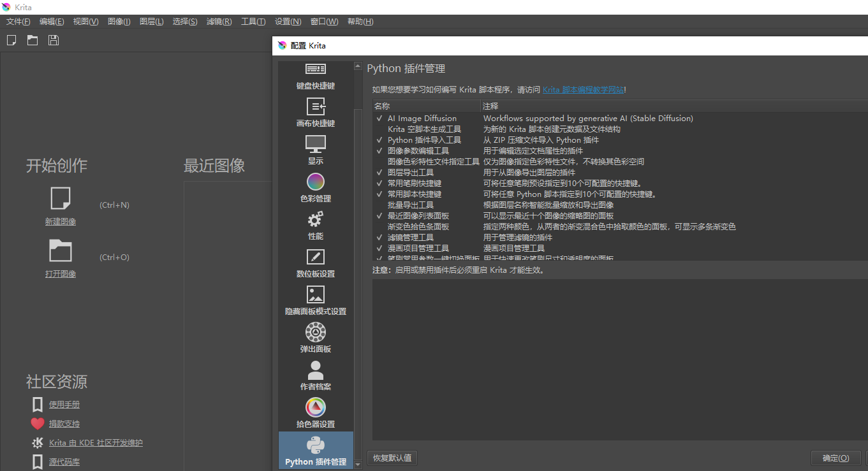
Task: Open 弹出面板 settings page
Action: click(x=316, y=339)
